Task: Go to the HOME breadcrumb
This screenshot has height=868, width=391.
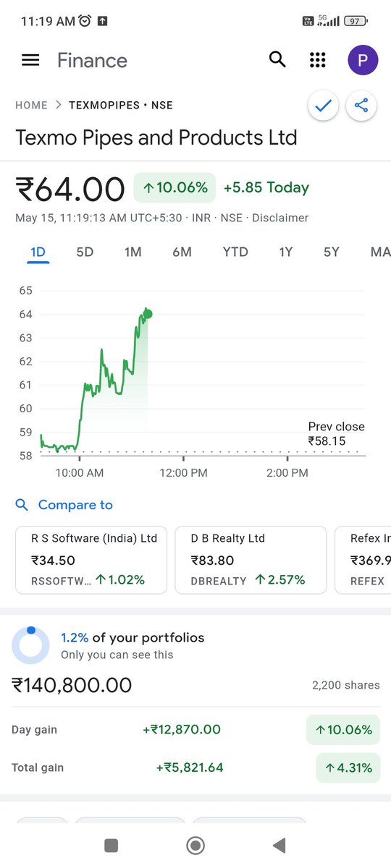Action: [31, 106]
